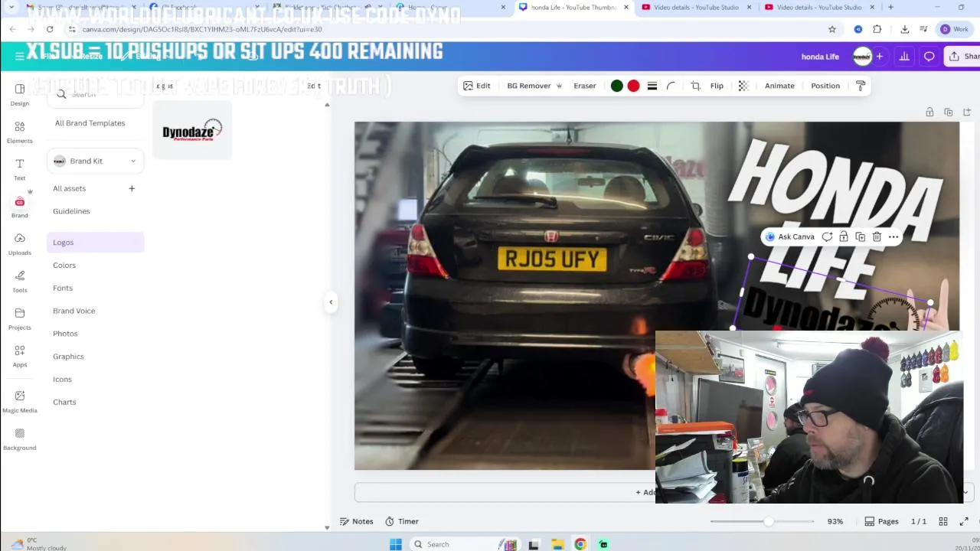Open the comments speech bubble in header
The height and width of the screenshot is (551, 980).
click(x=929, y=57)
